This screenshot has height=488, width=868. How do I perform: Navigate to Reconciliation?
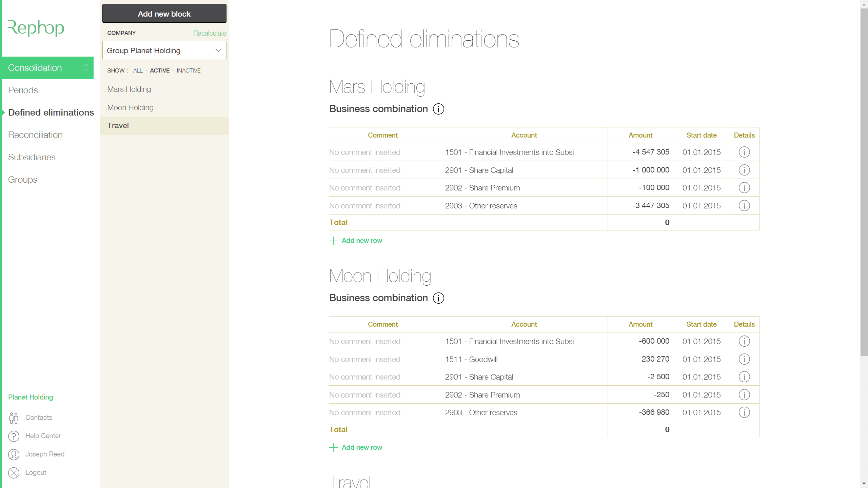(x=35, y=135)
